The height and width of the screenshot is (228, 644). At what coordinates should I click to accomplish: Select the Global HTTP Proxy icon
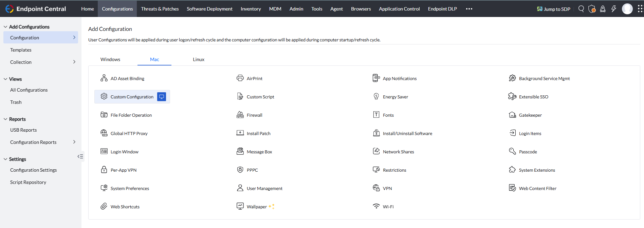pyautogui.click(x=104, y=133)
